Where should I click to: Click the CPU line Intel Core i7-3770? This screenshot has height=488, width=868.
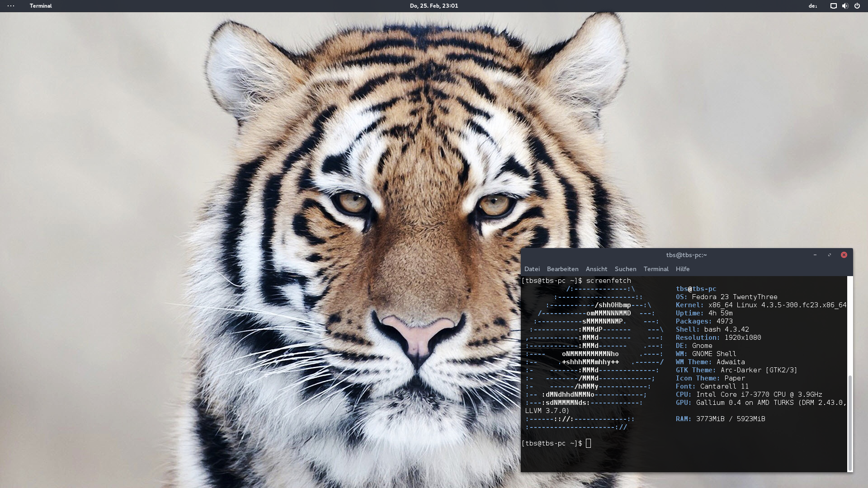click(749, 394)
